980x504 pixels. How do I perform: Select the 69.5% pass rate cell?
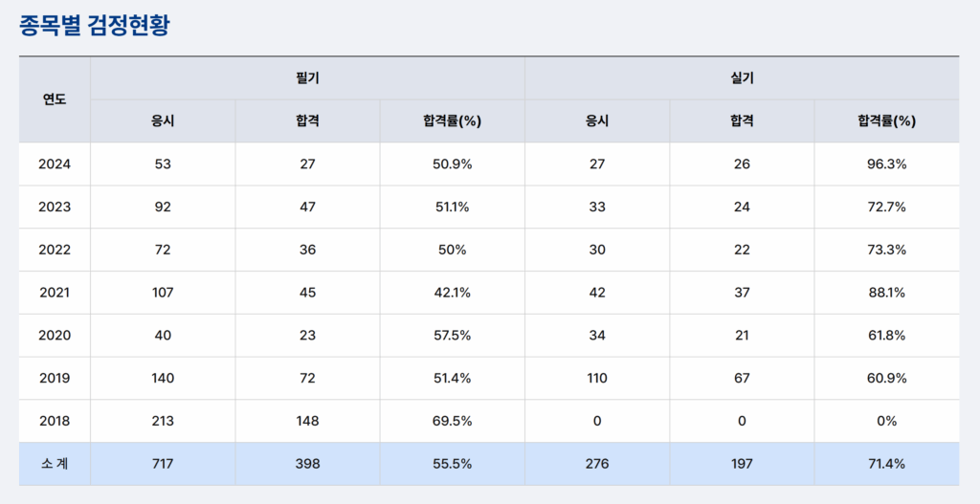(x=452, y=421)
